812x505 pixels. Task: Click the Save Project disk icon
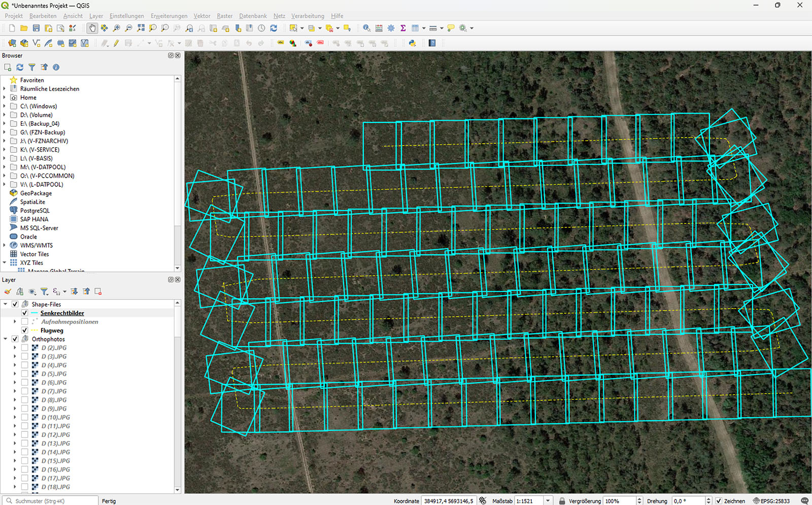coord(36,28)
